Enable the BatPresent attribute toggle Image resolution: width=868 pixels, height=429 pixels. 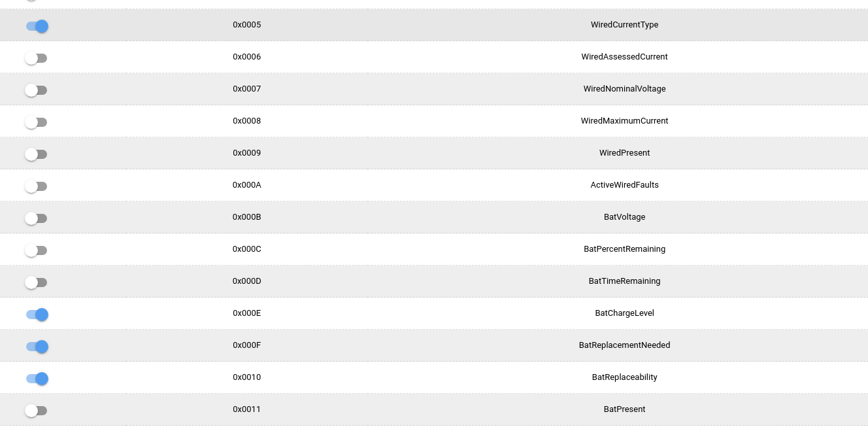tap(36, 411)
